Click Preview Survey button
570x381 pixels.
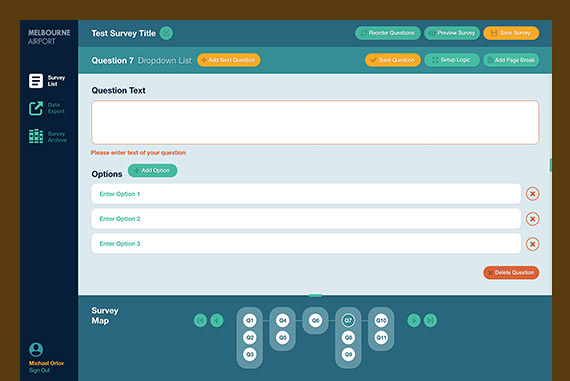coord(452,33)
